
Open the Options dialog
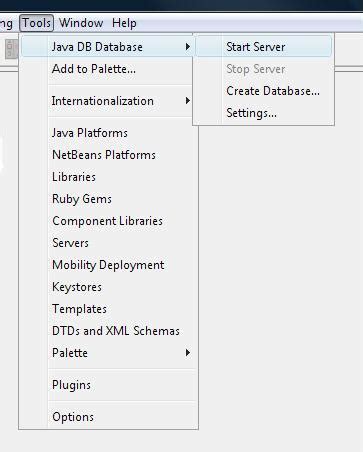107,417
